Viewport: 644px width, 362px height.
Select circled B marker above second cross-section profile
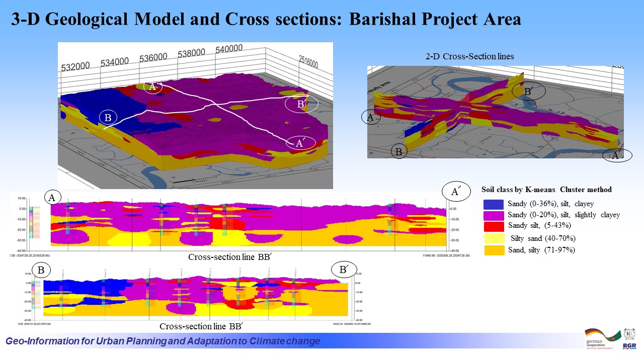(42, 270)
